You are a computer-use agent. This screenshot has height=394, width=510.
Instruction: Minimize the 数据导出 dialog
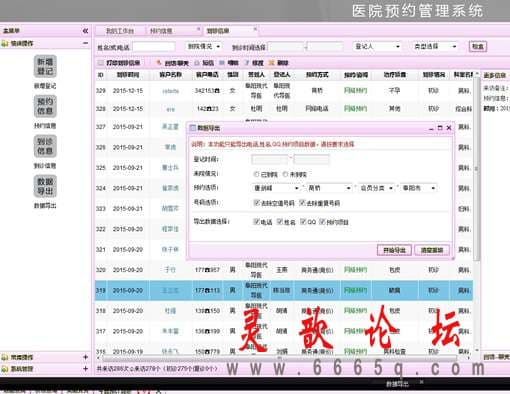[431, 128]
